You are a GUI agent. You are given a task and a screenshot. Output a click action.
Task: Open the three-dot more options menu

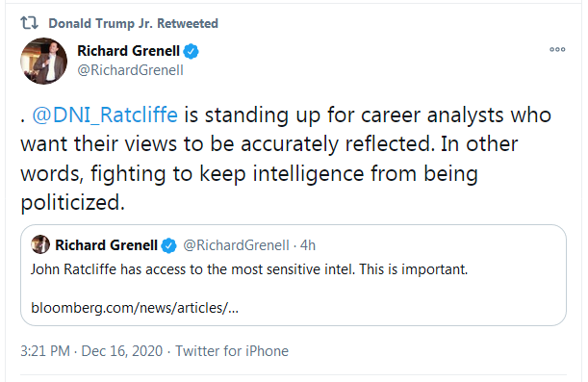(x=557, y=49)
